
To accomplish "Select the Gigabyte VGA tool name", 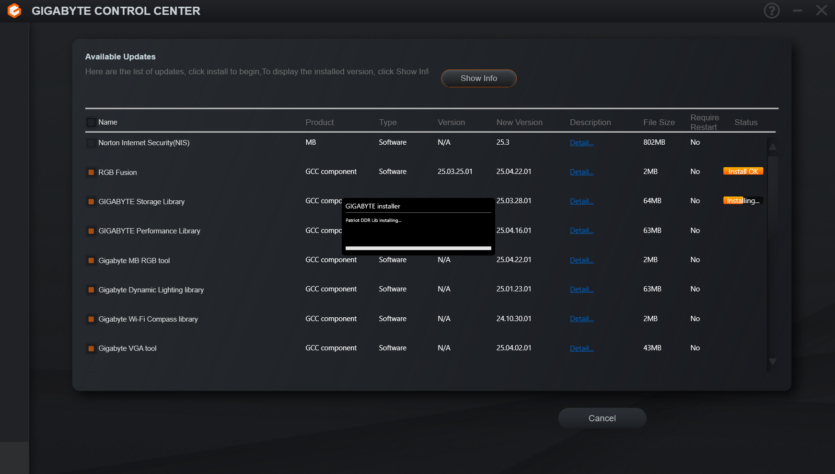I will point(127,348).
